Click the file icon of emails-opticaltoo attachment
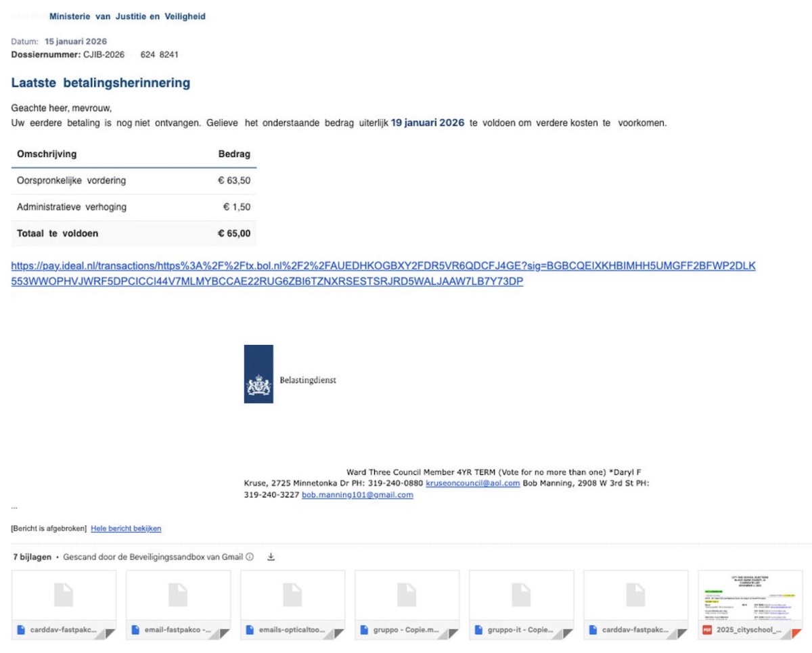 pos(250,630)
